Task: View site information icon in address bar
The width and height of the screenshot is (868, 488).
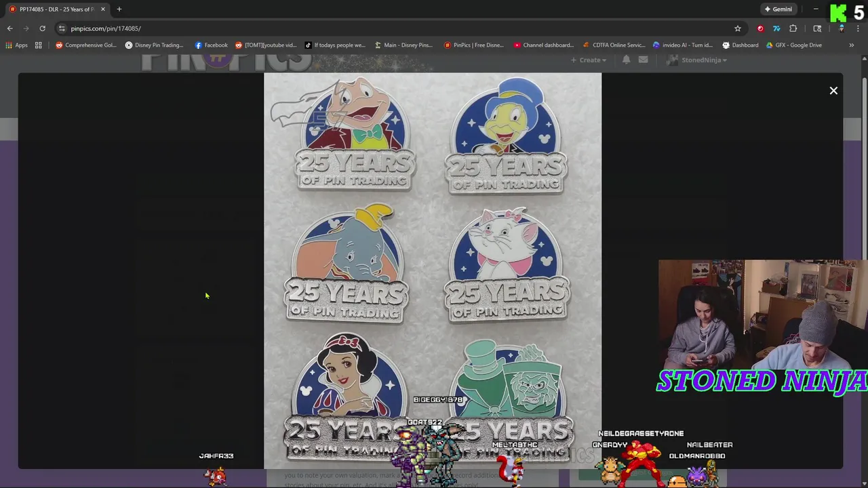Action: 62,28
